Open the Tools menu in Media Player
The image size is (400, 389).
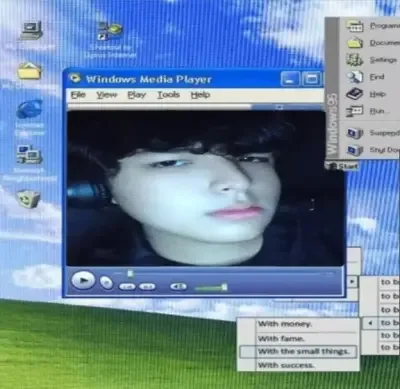click(169, 95)
